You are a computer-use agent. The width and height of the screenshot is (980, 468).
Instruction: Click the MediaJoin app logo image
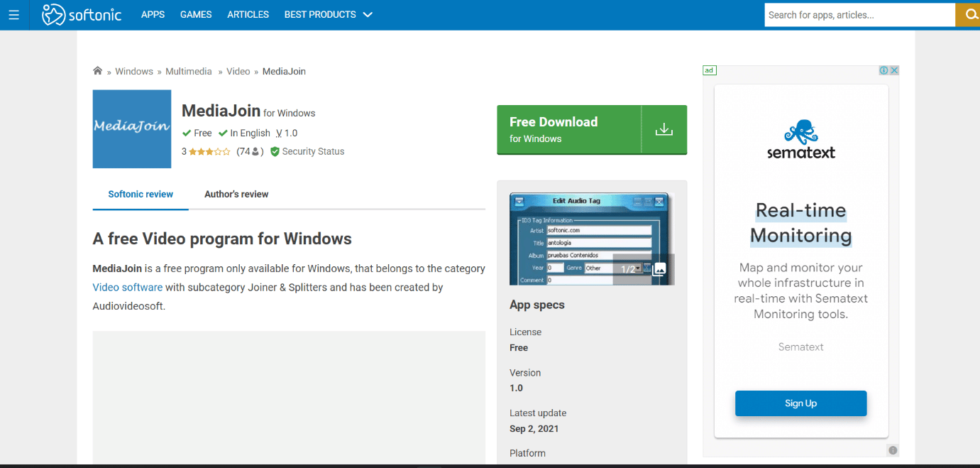point(132,129)
